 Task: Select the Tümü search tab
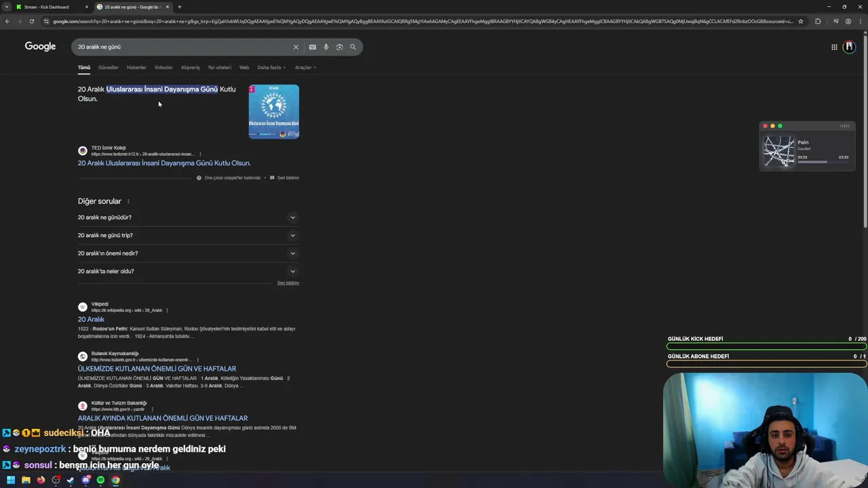point(84,67)
